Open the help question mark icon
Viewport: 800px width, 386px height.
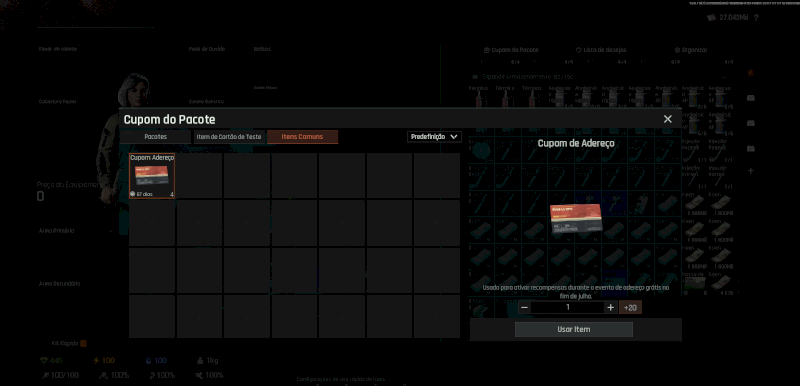coord(756,18)
